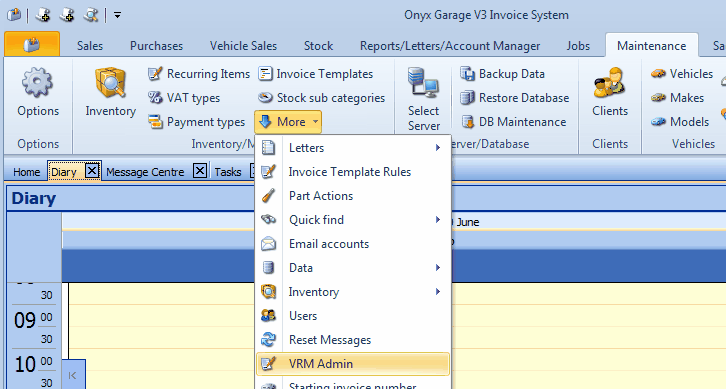Image resolution: width=726 pixels, height=389 pixels.
Task: Click second quick access toolbar icon
Action: pyautogui.click(x=43, y=15)
